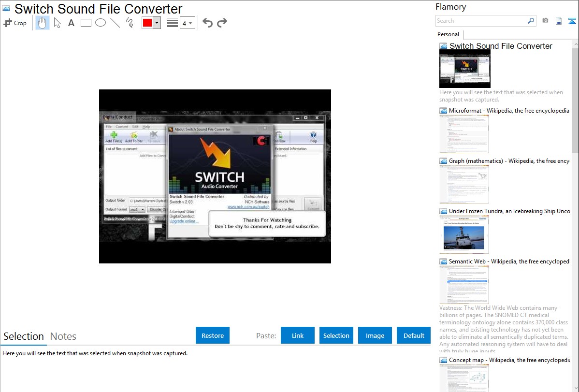The height and width of the screenshot is (392, 579).
Task: Open the line width 4 dropdown
Action: pos(187,23)
